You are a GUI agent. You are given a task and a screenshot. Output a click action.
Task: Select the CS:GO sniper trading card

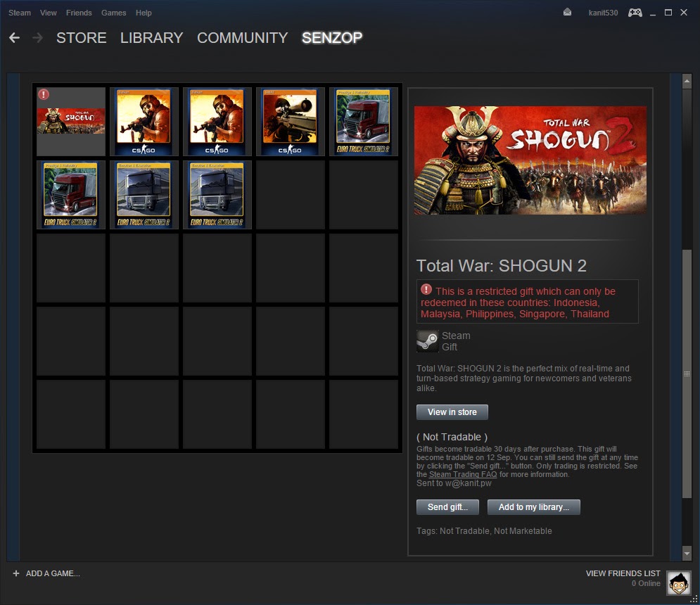click(290, 122)
